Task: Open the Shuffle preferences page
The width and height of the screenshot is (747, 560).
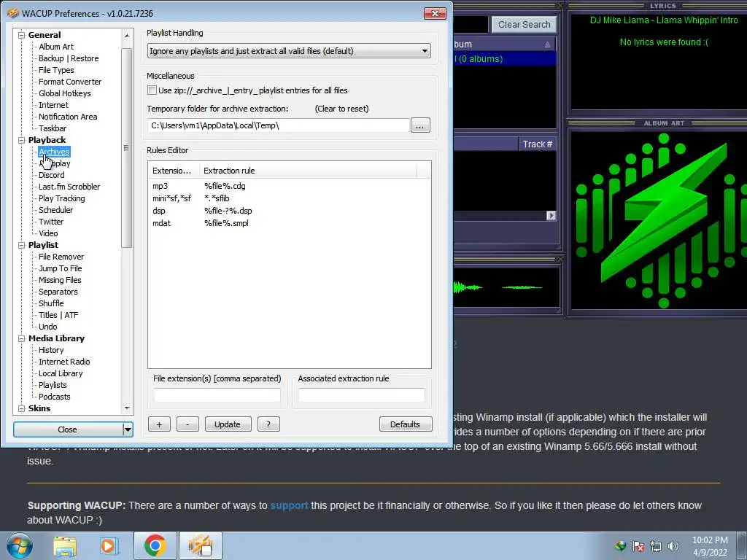Action: [x=51, y=303]
